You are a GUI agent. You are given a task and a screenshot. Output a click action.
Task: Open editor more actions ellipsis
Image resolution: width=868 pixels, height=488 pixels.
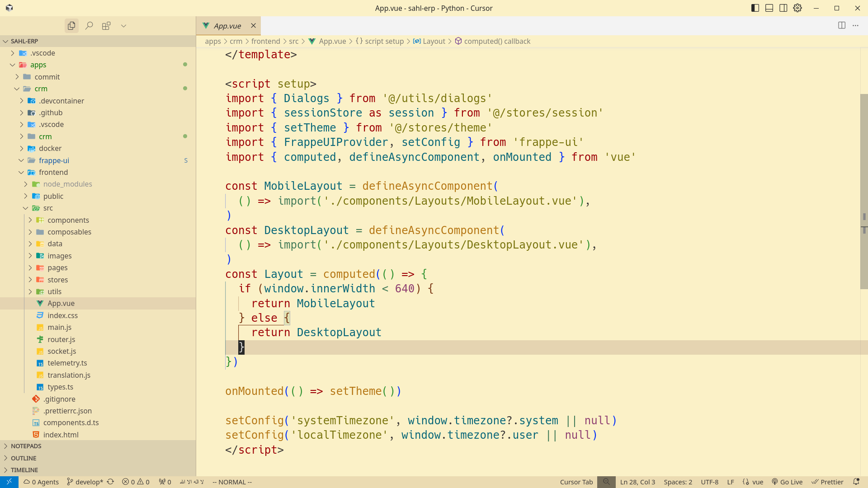[x=855, y=25]
